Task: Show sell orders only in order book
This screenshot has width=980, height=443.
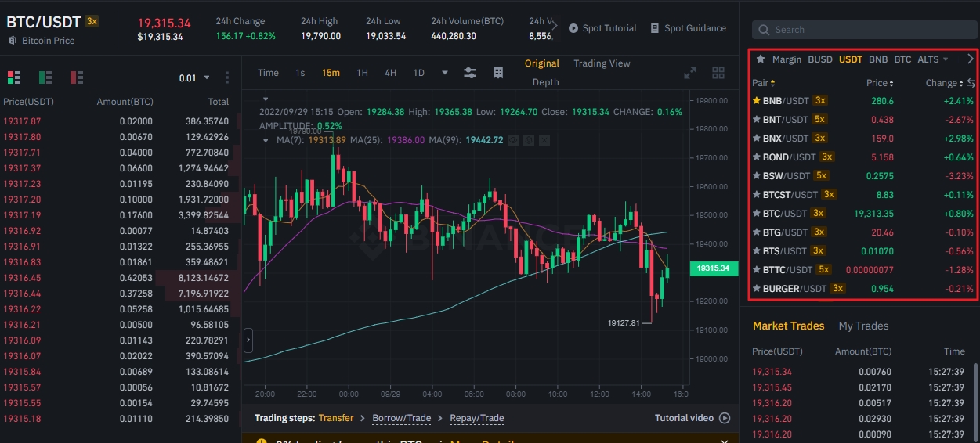Action: pos(77,77)
